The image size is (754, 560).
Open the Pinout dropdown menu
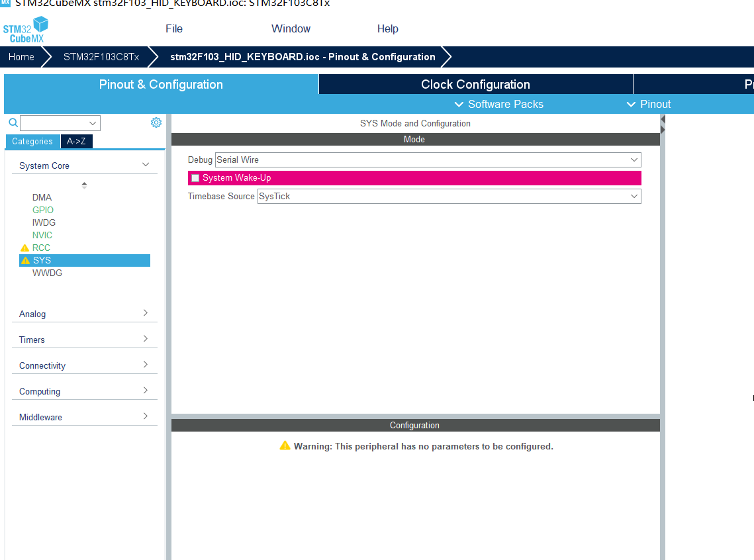click(x=649, y=105)
